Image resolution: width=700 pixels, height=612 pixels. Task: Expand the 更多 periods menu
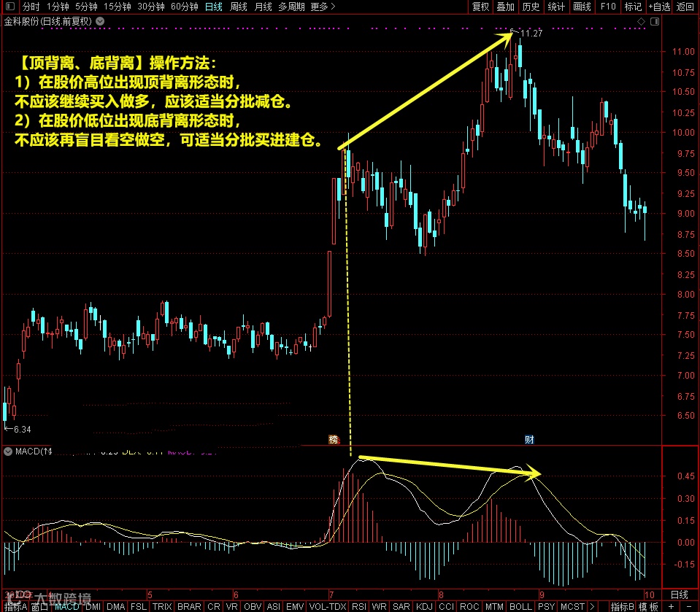pyautogui.click(x=323, y=7)
